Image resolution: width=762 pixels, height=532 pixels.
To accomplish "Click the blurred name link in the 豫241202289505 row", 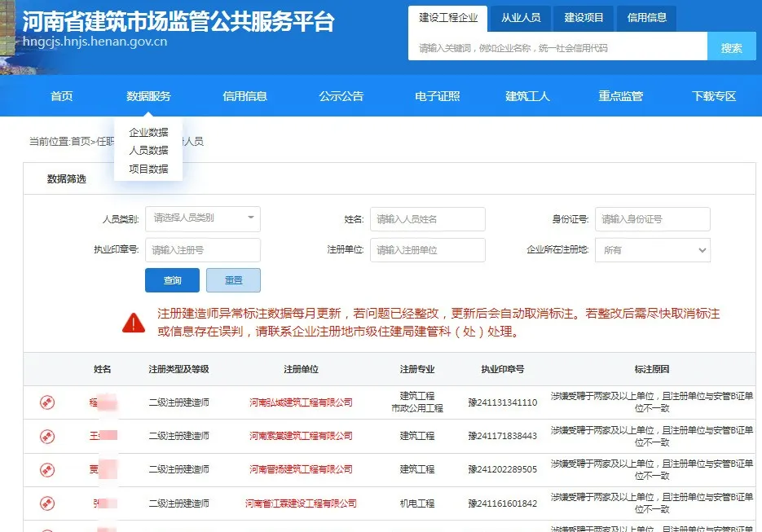I will [103, 469].
